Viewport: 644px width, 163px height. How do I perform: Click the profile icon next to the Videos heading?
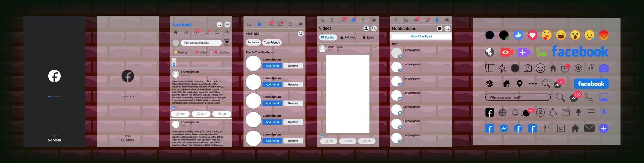coord(366,29)
